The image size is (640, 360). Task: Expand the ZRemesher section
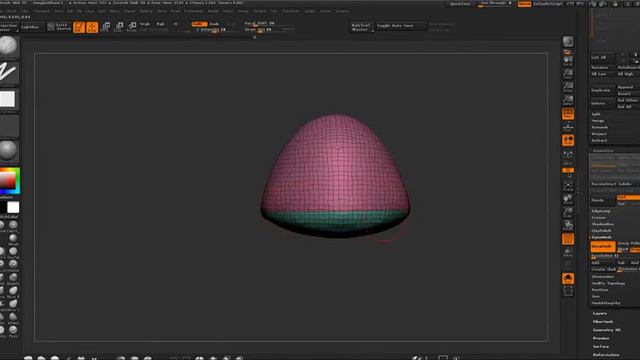click(603, 277)
